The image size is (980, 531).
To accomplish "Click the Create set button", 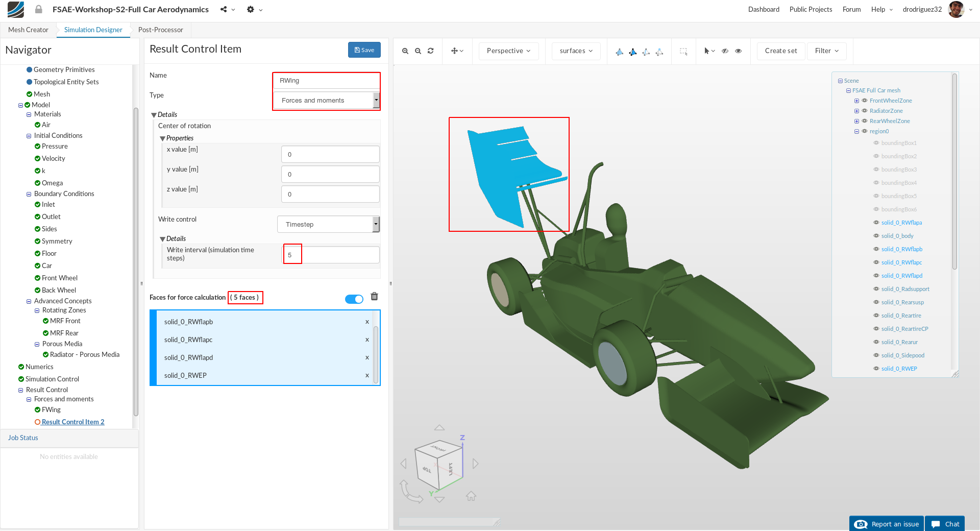I will coord(780,51).
